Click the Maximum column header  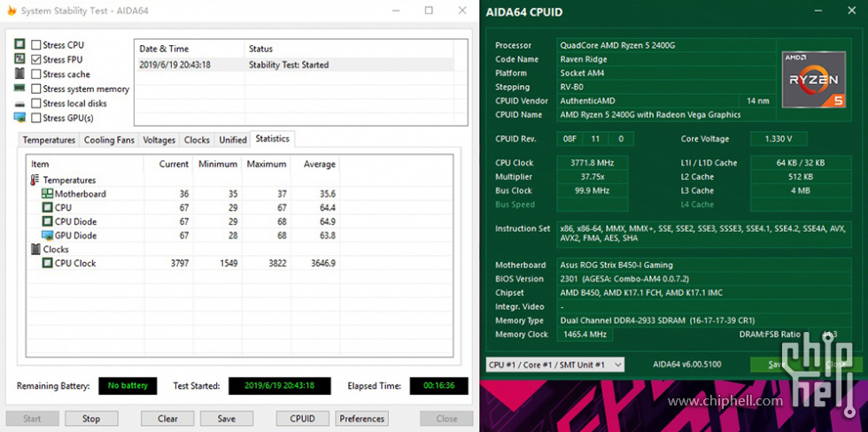click(266, 165)
